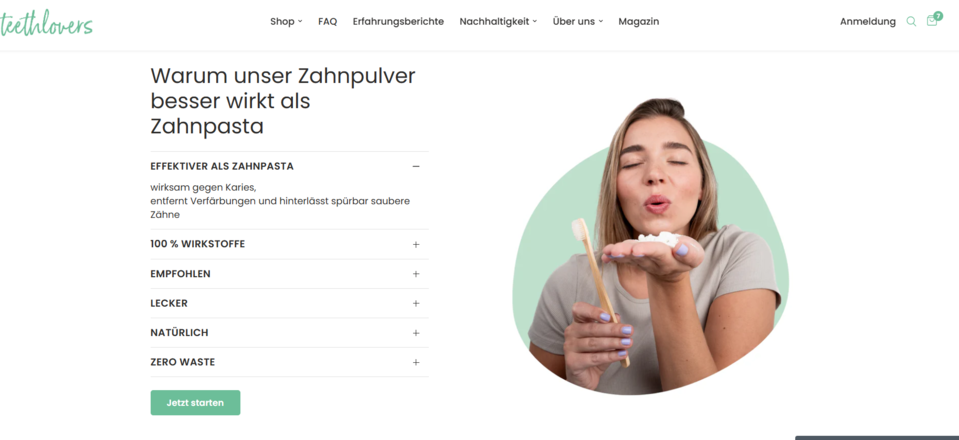Click plus icon next to Lecker
The height and width of the screenshot is (440, 959).
(416, 304)
